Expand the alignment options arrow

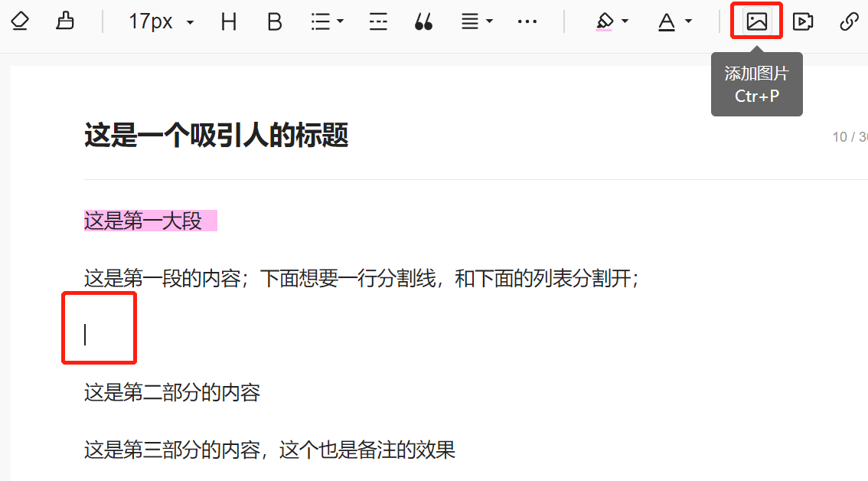click(489, 21)
